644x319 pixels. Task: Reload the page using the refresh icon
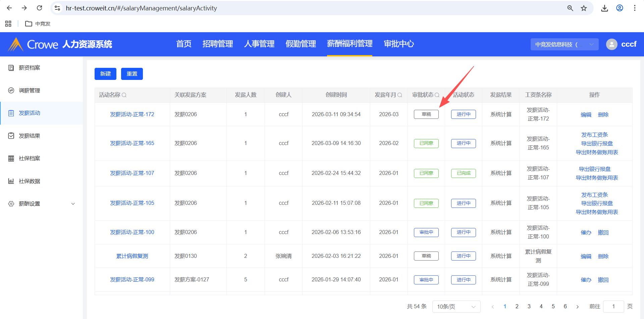pyautogui.click(x=39, y=8)
